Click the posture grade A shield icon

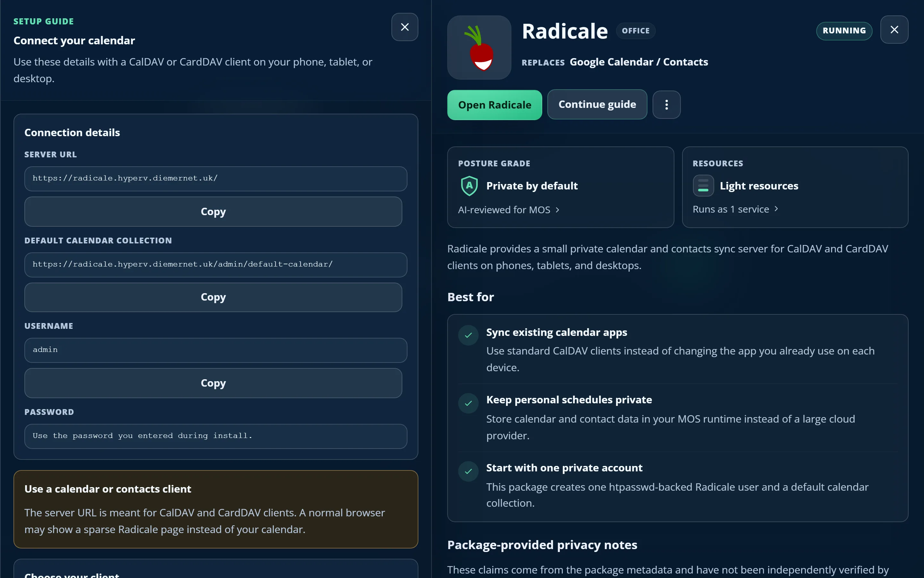click(469, 186)
